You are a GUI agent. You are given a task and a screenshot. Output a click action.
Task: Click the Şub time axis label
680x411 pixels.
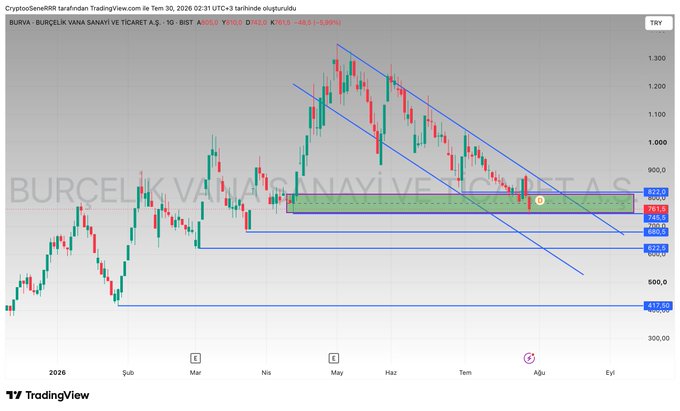point(128,372)
